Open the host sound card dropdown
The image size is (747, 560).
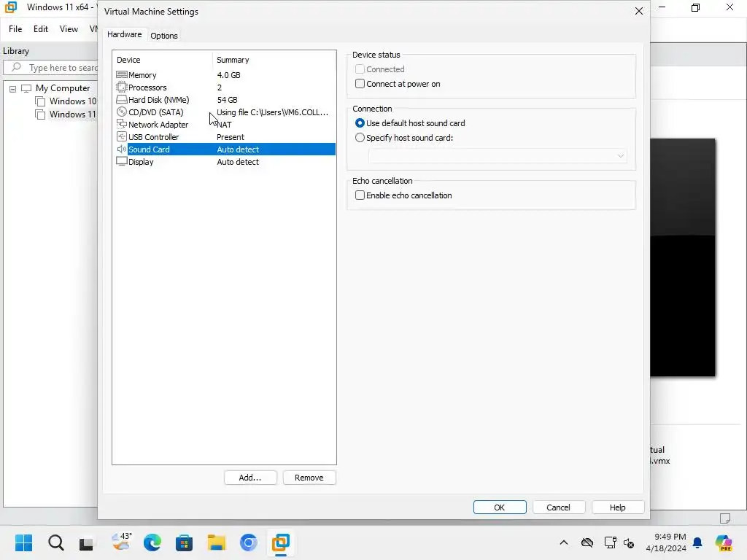pos(498,156)
